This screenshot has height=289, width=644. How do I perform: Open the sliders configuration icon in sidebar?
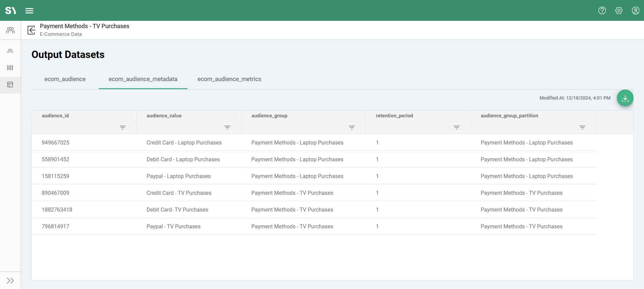coord(10,68)
